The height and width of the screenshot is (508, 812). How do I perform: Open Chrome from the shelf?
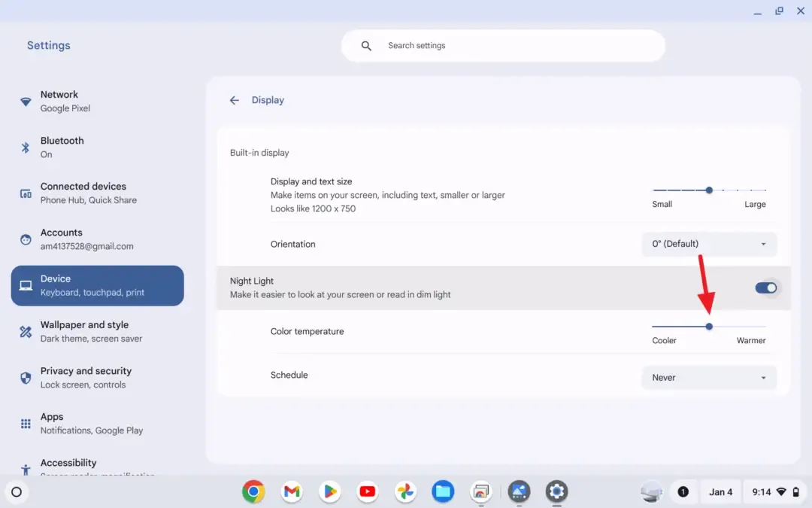point(253,491)
